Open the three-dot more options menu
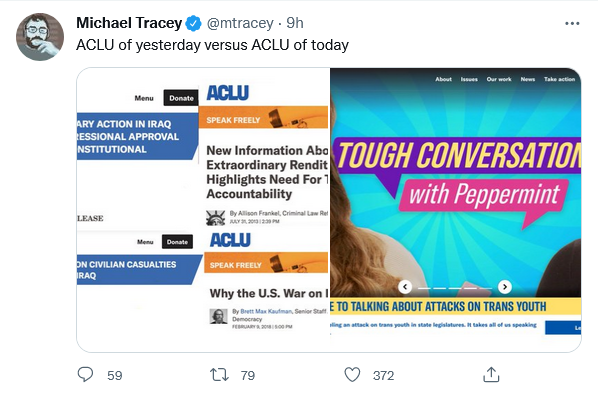The image size is (598, 395). click(x=572, y=24)
